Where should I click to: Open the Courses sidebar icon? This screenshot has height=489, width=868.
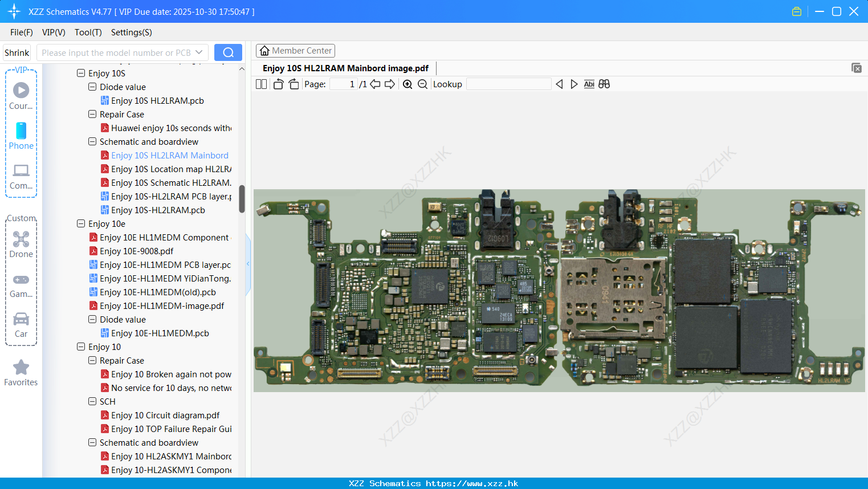tap(21, 96)
